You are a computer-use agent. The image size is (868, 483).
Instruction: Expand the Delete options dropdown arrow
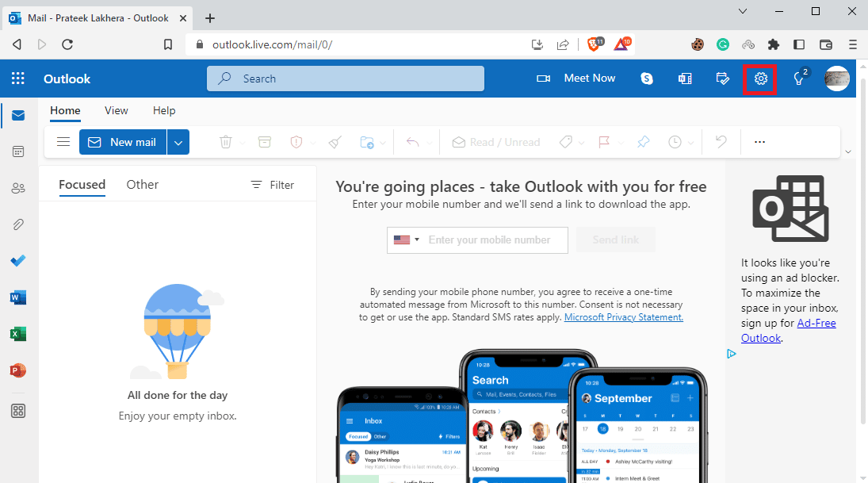[243, 143]
